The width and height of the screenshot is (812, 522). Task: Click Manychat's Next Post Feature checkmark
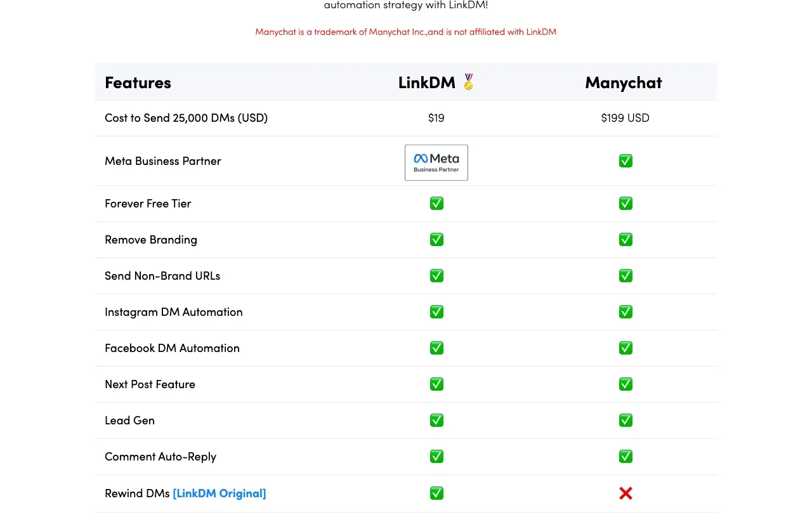[625, 384]
